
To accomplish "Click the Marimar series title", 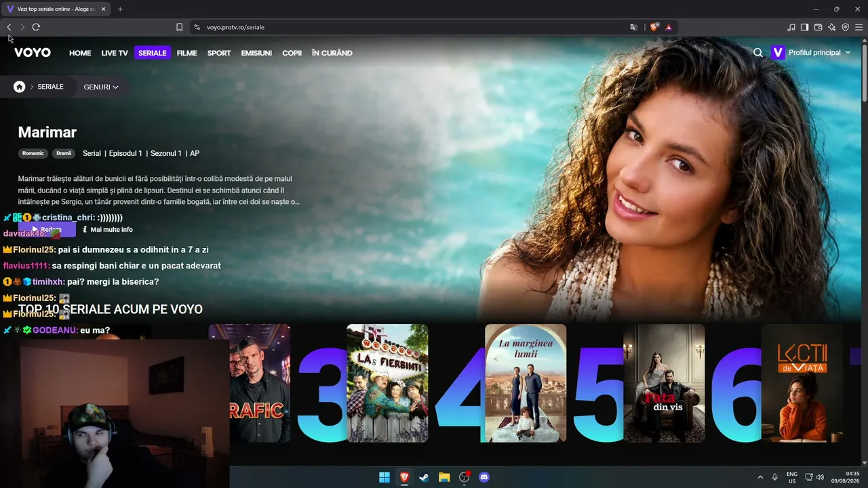I will pyautogui.click(x=47, y=132).
